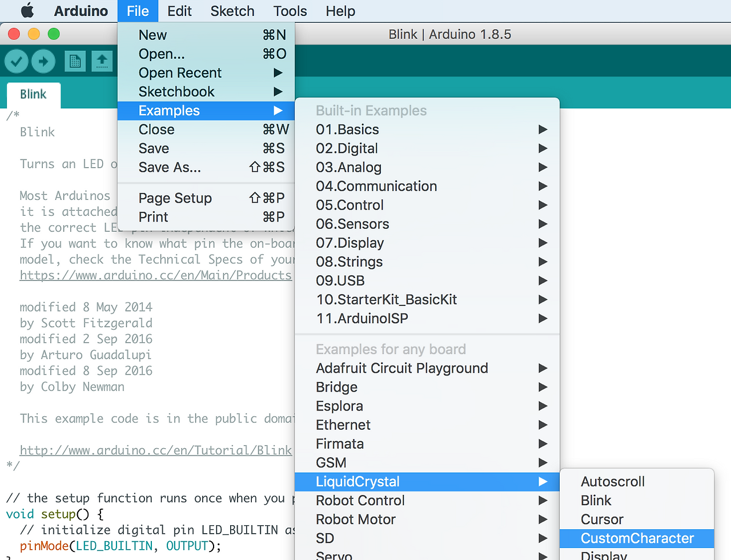Choose Save from the File menu
Viewport: 731px width, 560px height.
206,148
